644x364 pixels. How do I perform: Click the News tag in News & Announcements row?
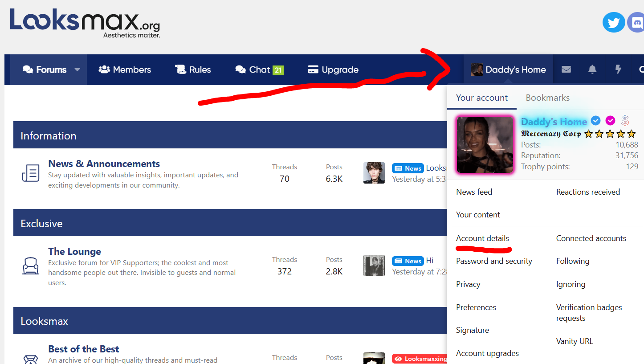pos(408,168)
